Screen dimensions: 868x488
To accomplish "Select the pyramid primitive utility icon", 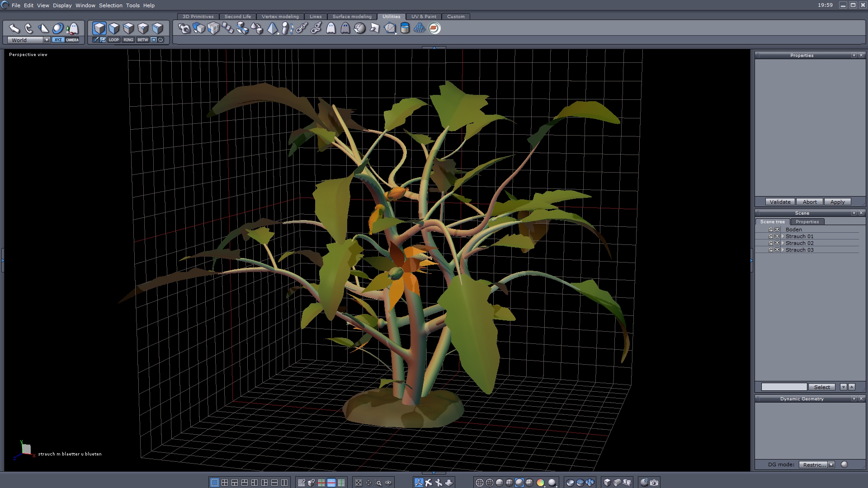I will pyautogui.click(x=272, y=28).
